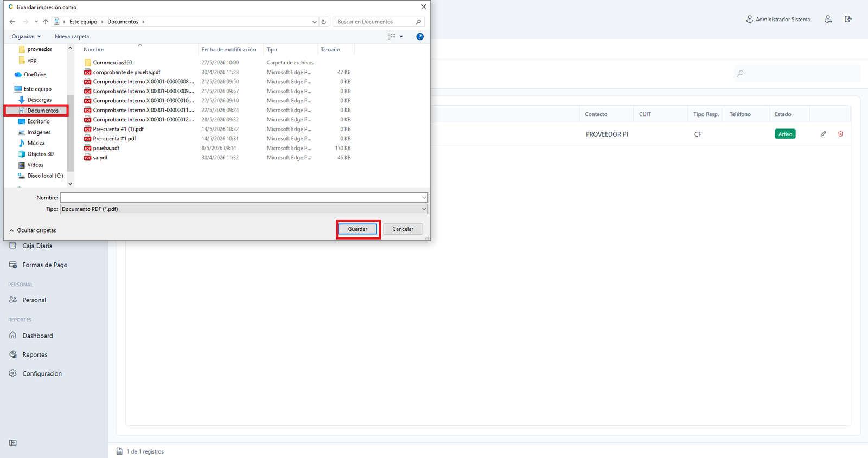The height and width of the screenshot is (458, 868).
Task: Select Descargas in the navigation tree
Action: click(x=40, y=100)
